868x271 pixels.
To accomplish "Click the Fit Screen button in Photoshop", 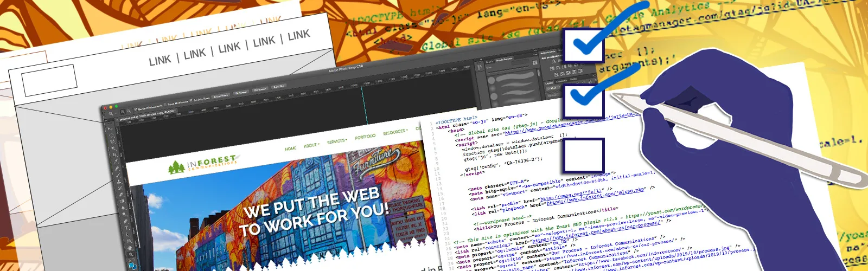I will (241, 93).
